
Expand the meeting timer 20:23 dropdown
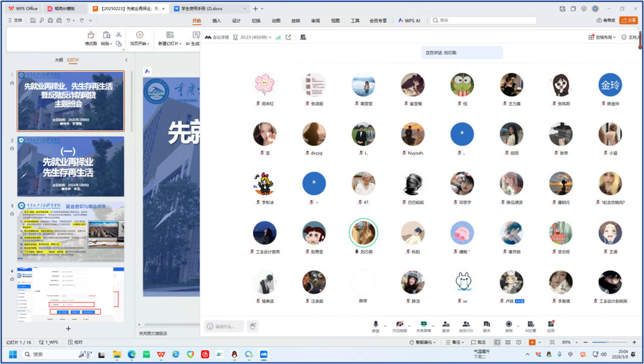(x=256, y=37)
